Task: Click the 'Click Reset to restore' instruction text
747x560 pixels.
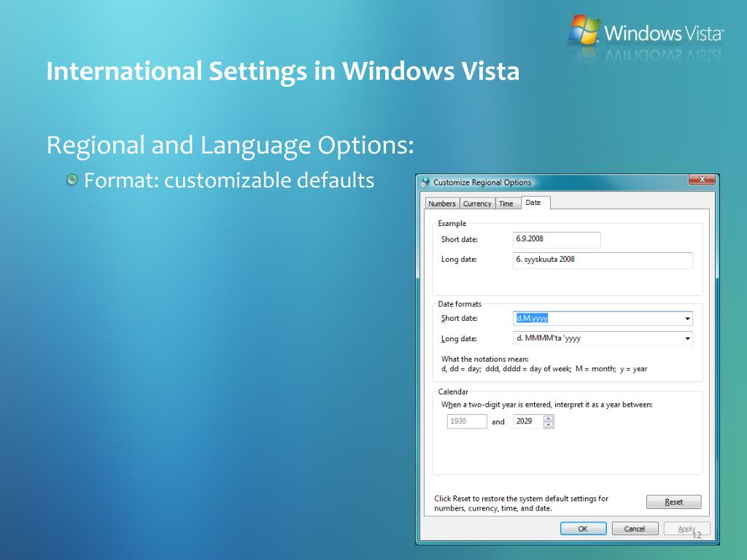Action: pyautogui.click(x=521, y=503)
